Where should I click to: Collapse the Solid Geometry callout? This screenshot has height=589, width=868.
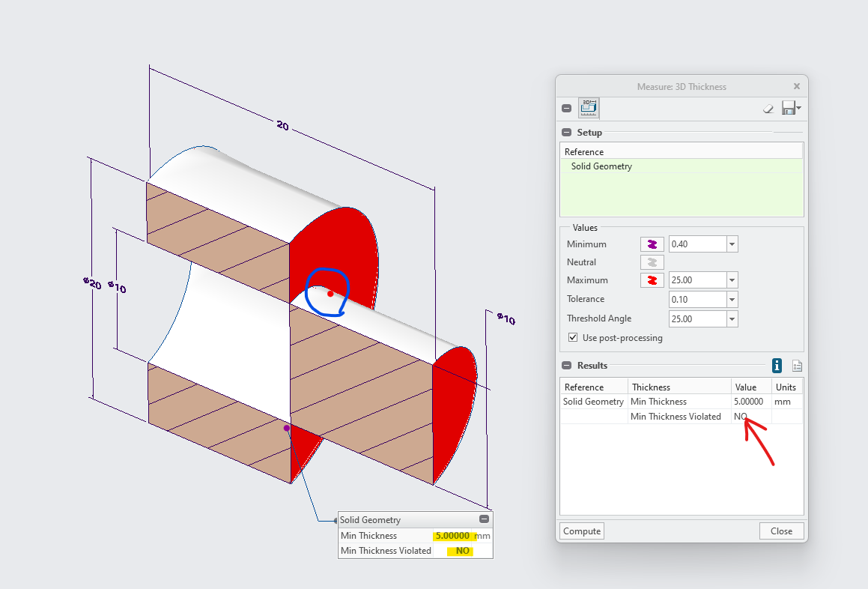[x=485, y=519]
